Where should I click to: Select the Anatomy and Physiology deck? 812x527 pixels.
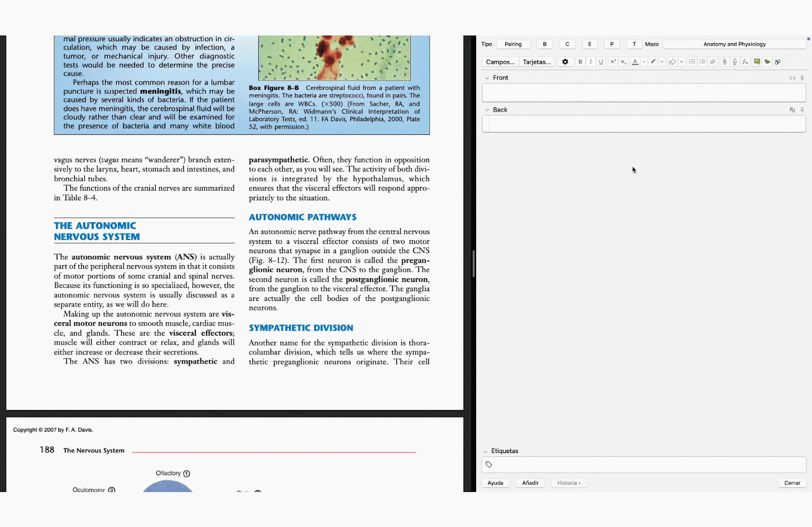[734, 44]
